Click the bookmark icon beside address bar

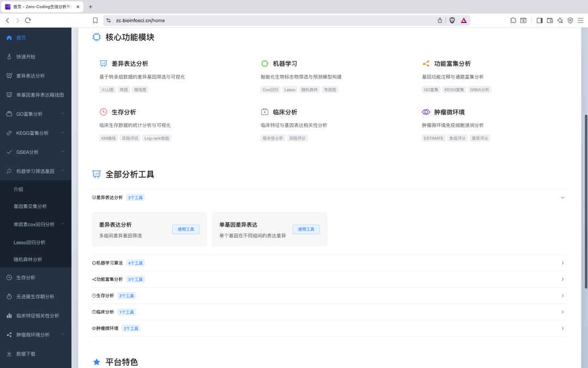(x=95, y=20)
